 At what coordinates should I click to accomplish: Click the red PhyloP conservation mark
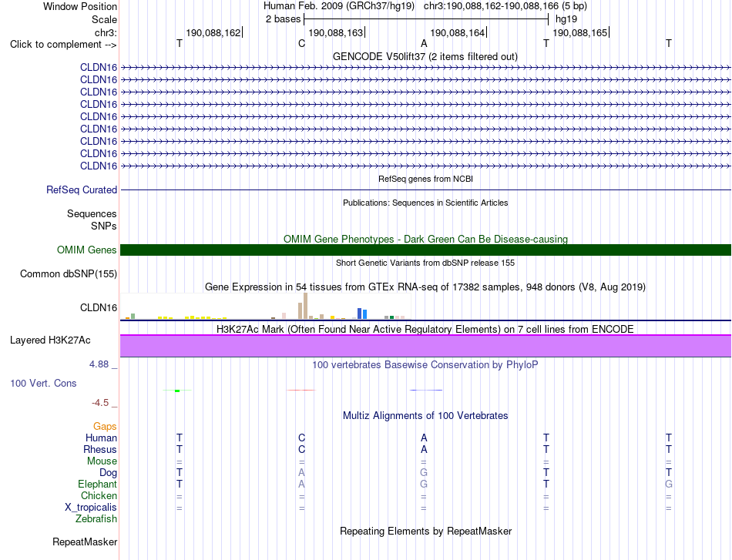click(x=301, y=390)
